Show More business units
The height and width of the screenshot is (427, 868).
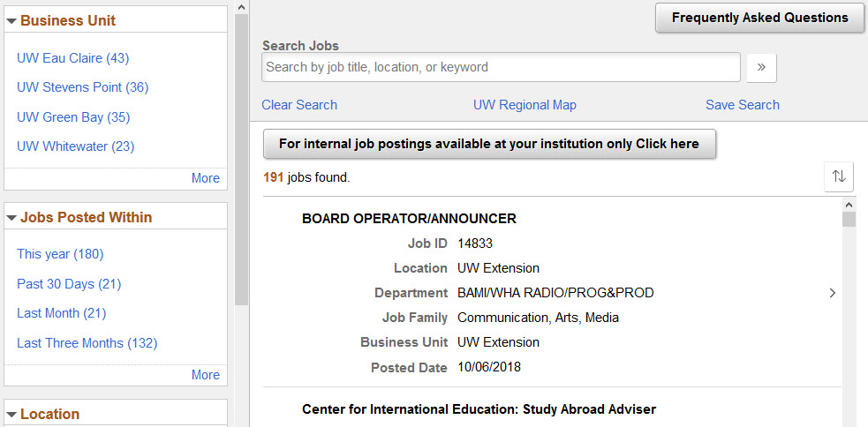pos(206,178)
